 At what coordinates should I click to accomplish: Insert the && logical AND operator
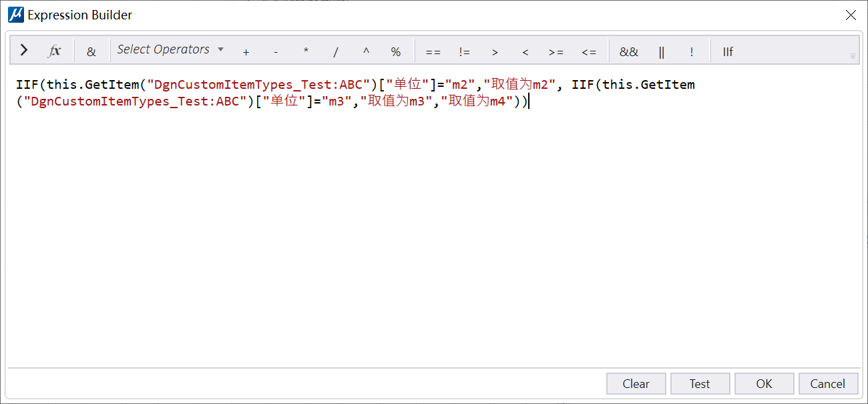(629, 51)
